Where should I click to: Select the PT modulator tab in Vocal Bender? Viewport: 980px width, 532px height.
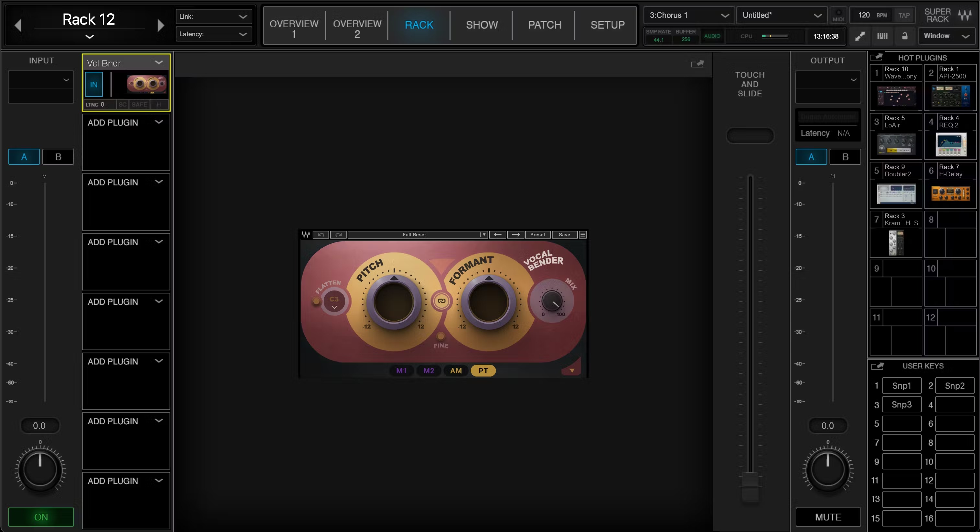click(x=483, y=371)
